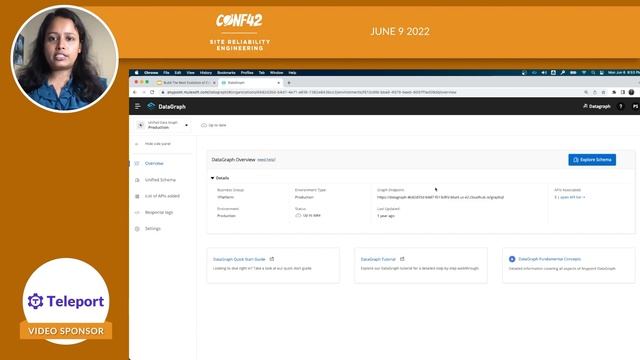Go forward in the browser
The height and width of the screenshot is (360, 640).
143,92
